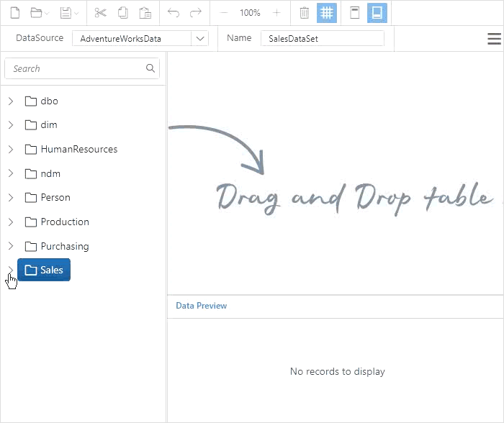Zoom in with the plus button
Image resolution: width=504 pixels, height=423 pixels.
pyautogui.click(x=277, y=13)
